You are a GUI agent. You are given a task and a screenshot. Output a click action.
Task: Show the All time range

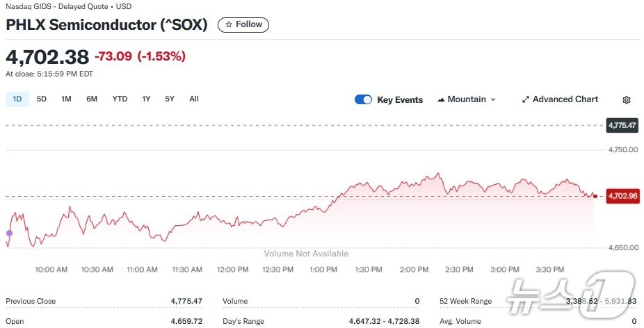tap(194, 99)
